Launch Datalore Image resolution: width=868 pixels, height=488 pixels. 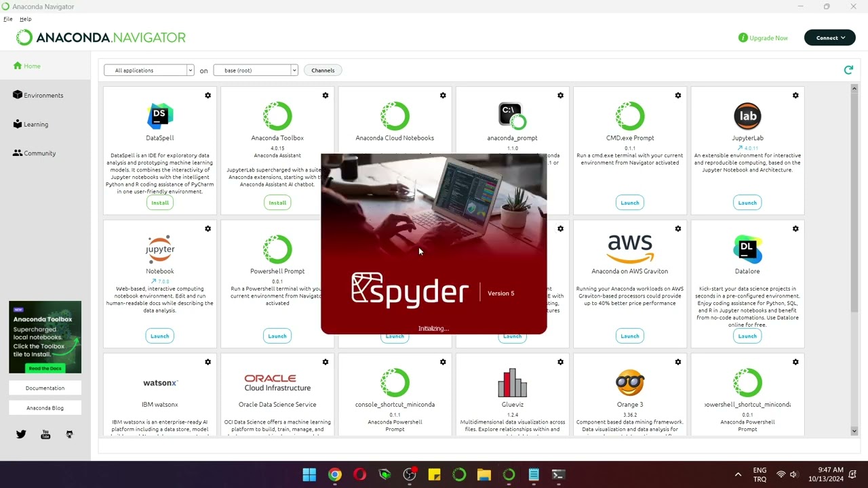747,336
